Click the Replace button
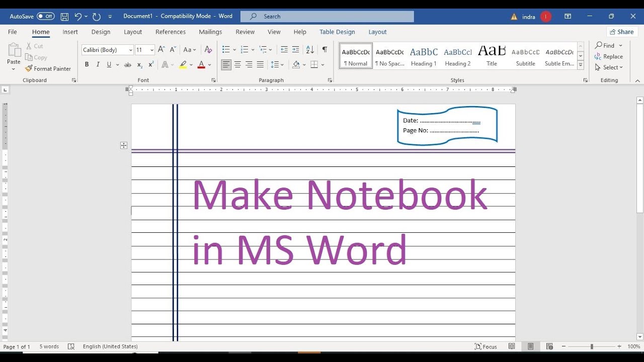The height and width of the screenshot is (362, 644). pos(609,56)
